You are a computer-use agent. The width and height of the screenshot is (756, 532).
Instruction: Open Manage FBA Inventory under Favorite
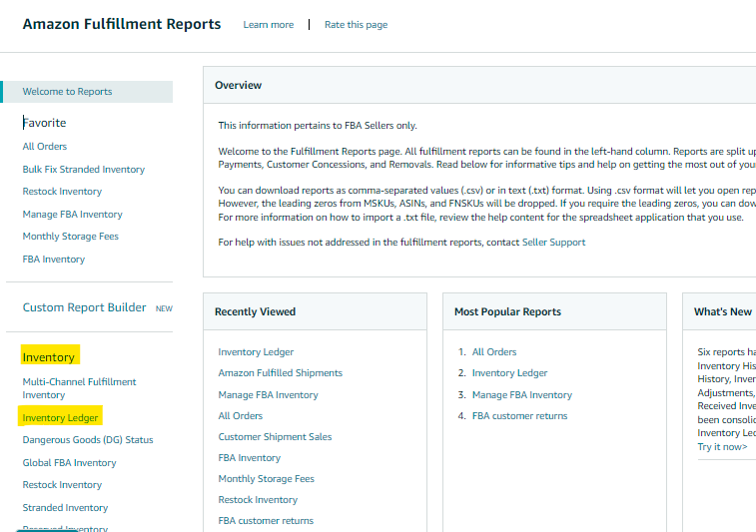coord(72,214)
